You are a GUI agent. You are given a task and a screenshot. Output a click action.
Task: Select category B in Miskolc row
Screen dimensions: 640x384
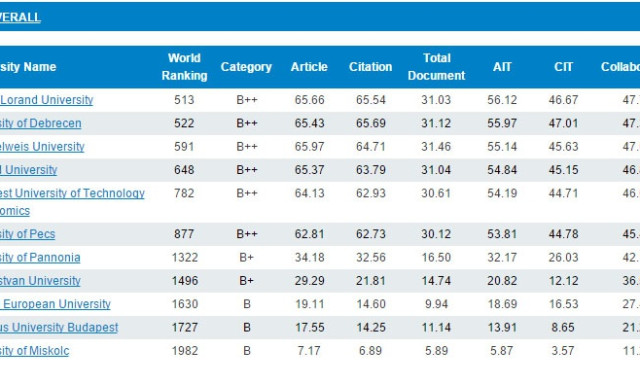(x=247, y=351)
